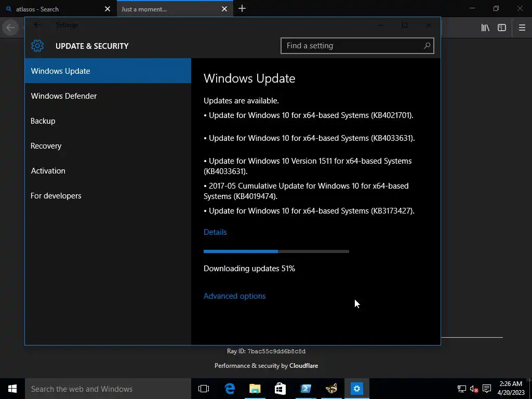
Task: Go to the Recovery section
Action: tap(108, 146)
